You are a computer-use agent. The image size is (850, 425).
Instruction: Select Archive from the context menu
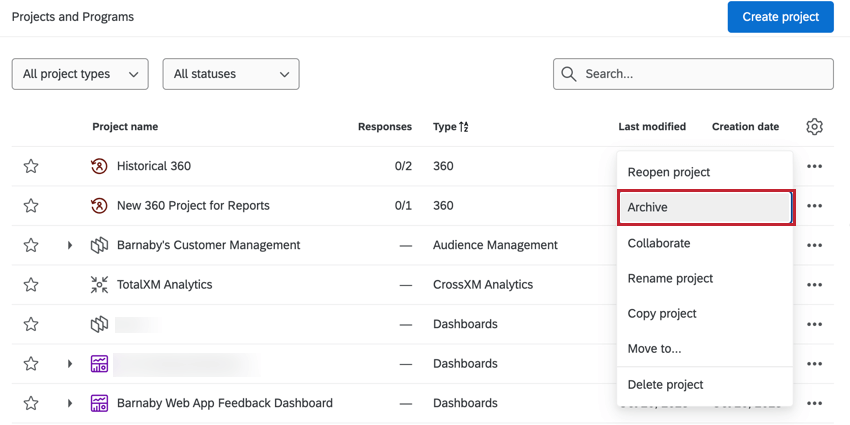(705, 207)
